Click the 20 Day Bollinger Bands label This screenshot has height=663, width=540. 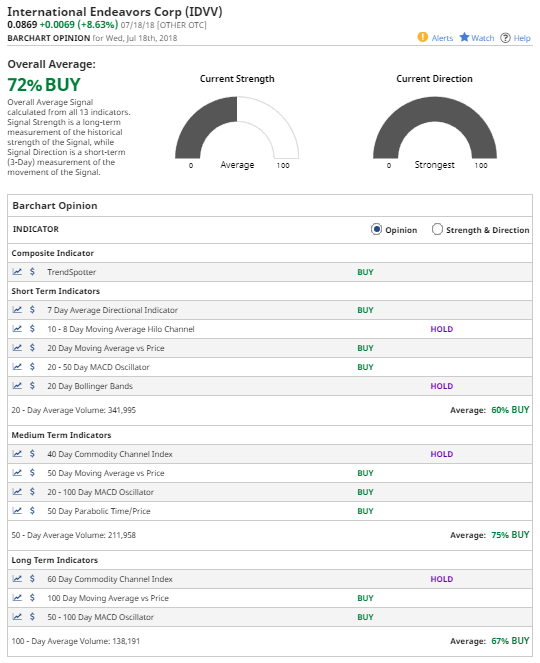pyautogui.click(x=90, y=386)
